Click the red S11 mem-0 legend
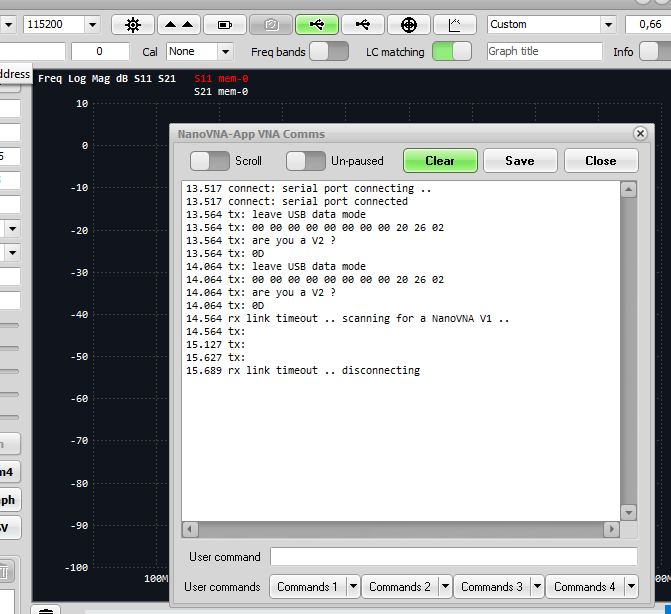Image resolution: width=671 pixels, height=614 pixels. click(221, 79)
